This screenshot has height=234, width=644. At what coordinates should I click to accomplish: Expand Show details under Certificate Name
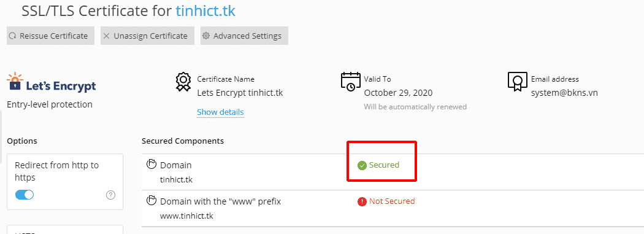pyautogui.click(x=220, y=112)
